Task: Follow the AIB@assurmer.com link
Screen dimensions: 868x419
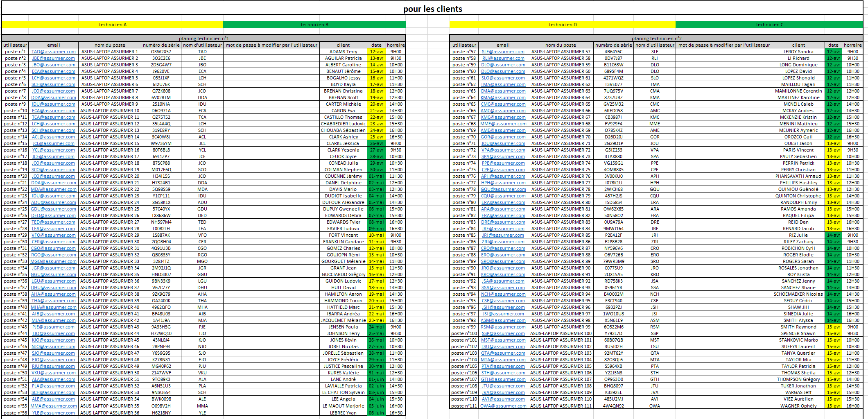Action: pyautogui.click(x=54, y=314)
